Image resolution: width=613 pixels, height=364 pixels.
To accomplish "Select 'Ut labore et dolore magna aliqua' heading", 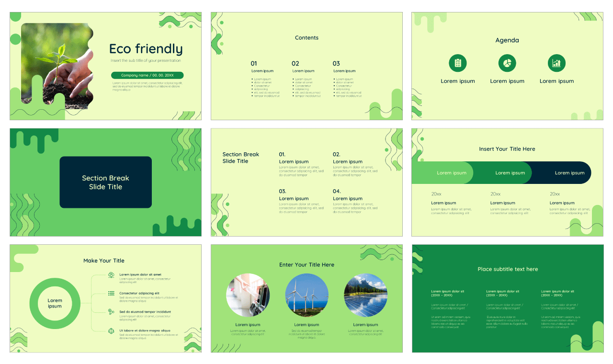I will point(145,330).
